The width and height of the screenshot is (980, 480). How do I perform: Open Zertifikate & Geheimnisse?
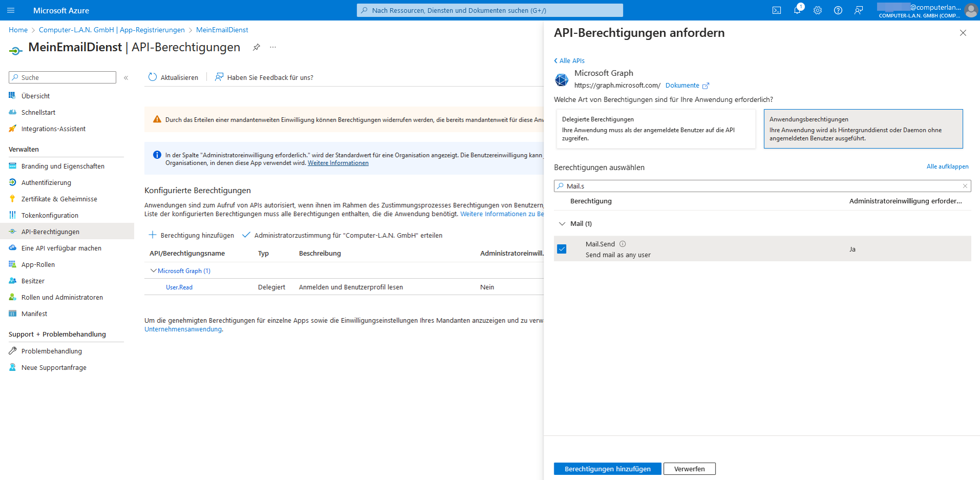[x=59, y=199]
